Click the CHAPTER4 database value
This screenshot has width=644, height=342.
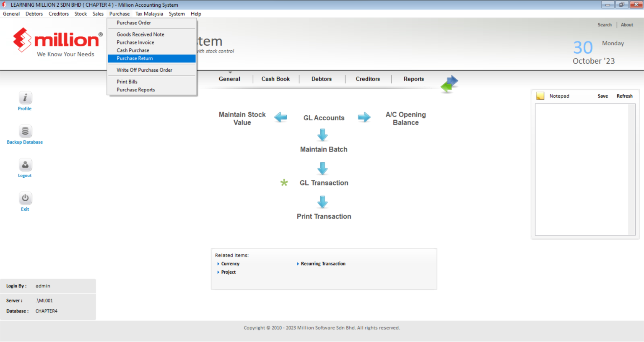[x=47, y=311]
